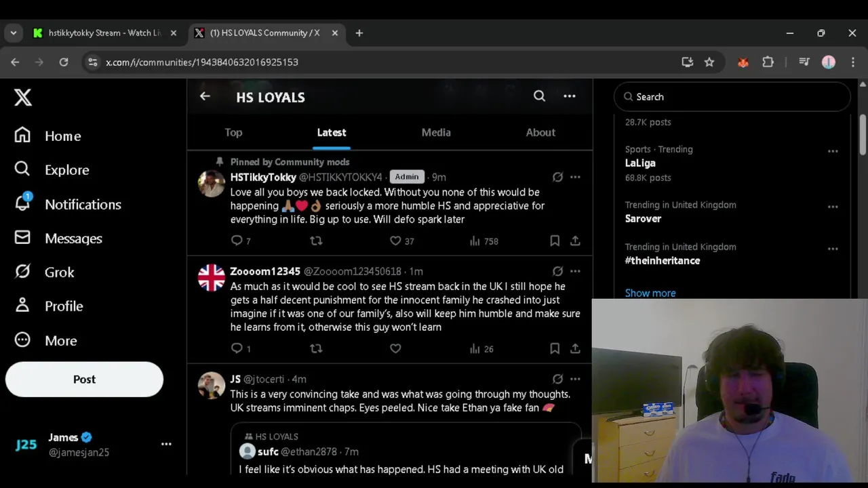Screen dimensions: 868x488
Task: Repost HSTikkyTokky's pinned post
Action: 316,241
